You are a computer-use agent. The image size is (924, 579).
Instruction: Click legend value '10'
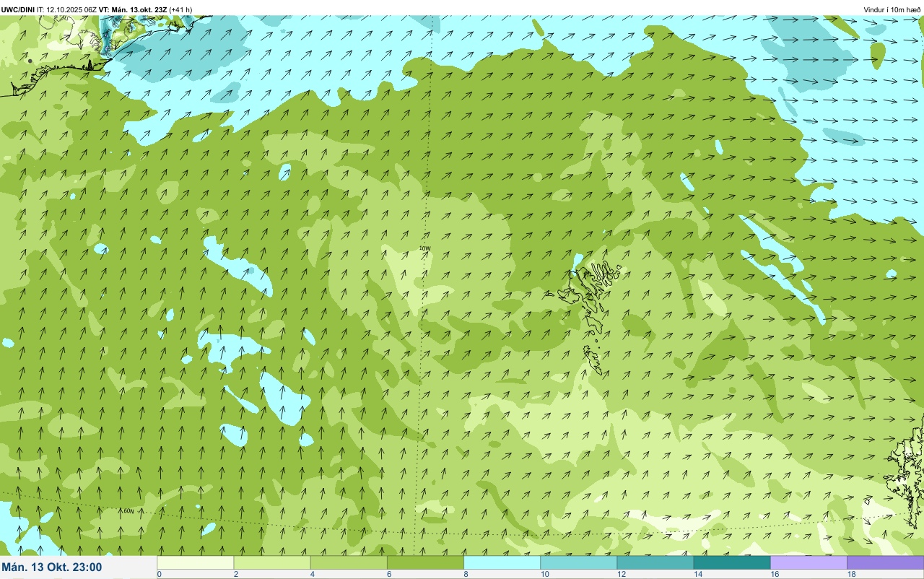pos(544,575)
